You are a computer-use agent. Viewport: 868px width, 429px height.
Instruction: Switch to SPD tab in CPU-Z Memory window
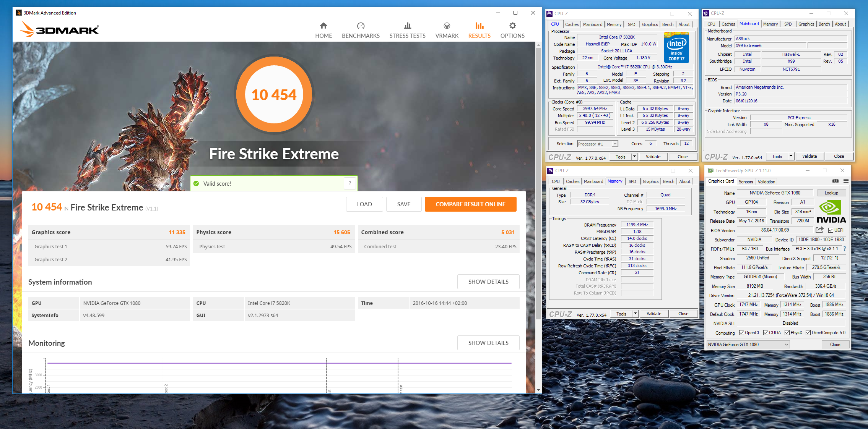coord(632,181)
